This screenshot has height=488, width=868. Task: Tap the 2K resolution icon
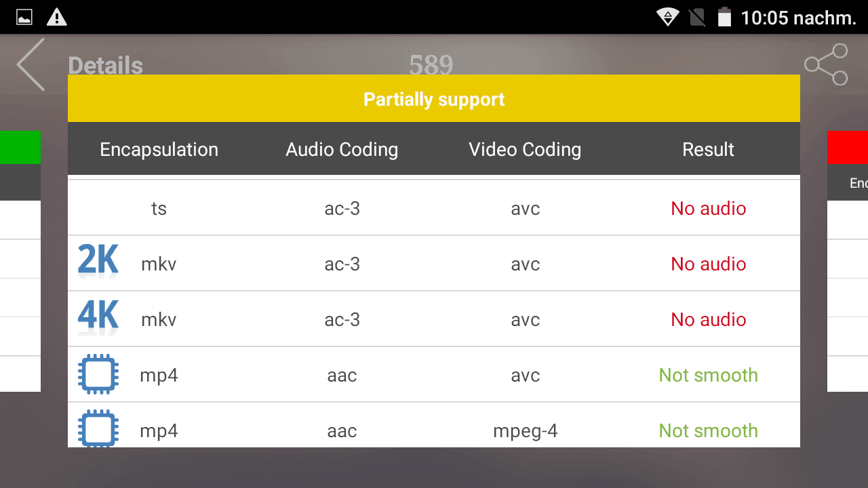98,262
